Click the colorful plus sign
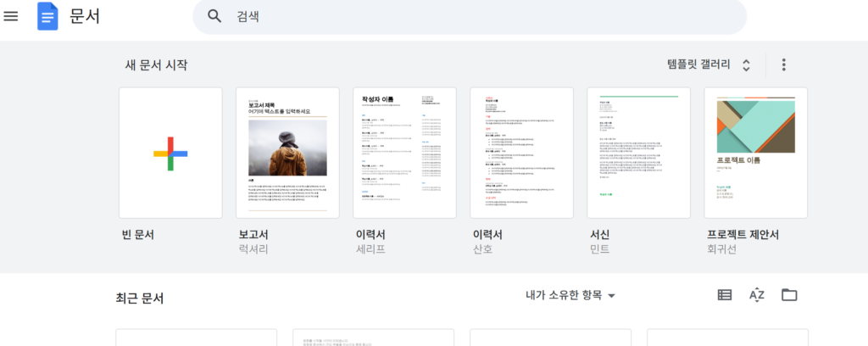This screenshot has width=868, height=346. click(x=170, y=153)
